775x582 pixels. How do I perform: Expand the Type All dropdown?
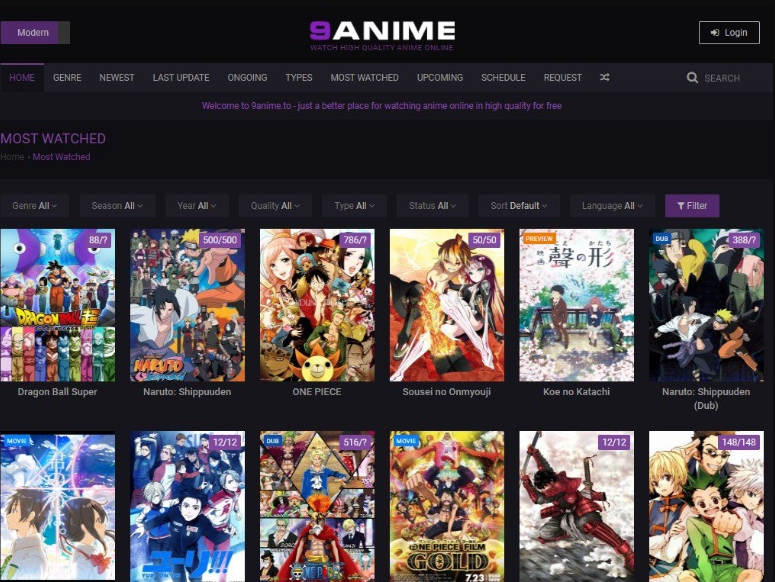[354, 206]
